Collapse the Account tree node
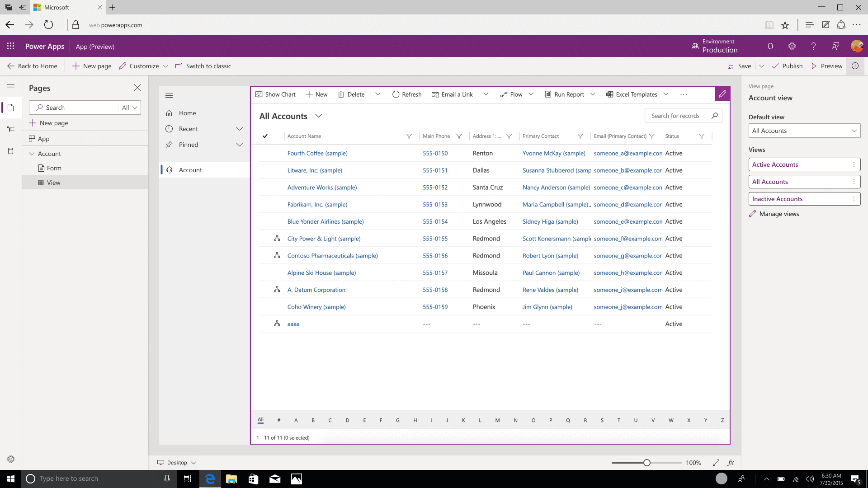 [32, 154]
